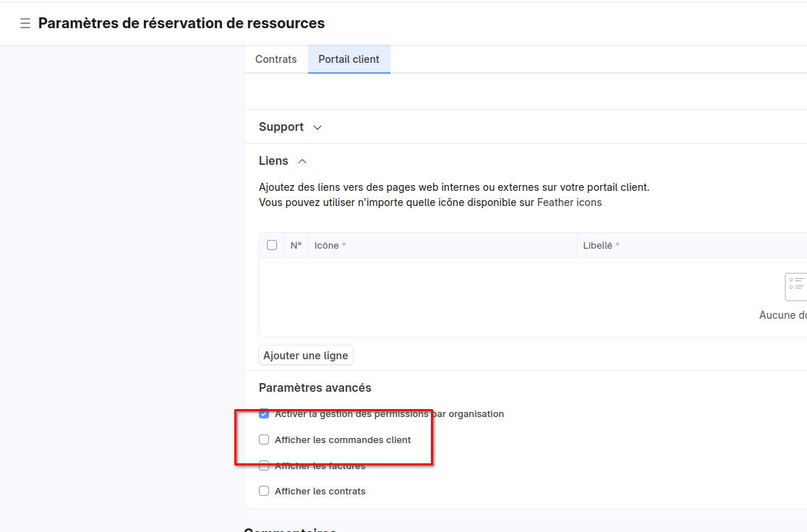This screenshot has width=807, height=532.
Task: Click the empty list placeholder icon
Action: [796, 286]
